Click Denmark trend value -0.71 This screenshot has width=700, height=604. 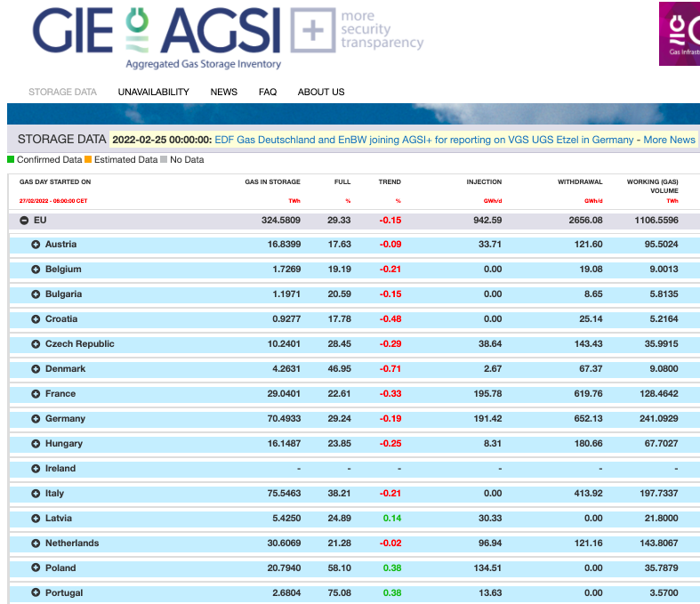pyautogui.click(x=390, y=369)
